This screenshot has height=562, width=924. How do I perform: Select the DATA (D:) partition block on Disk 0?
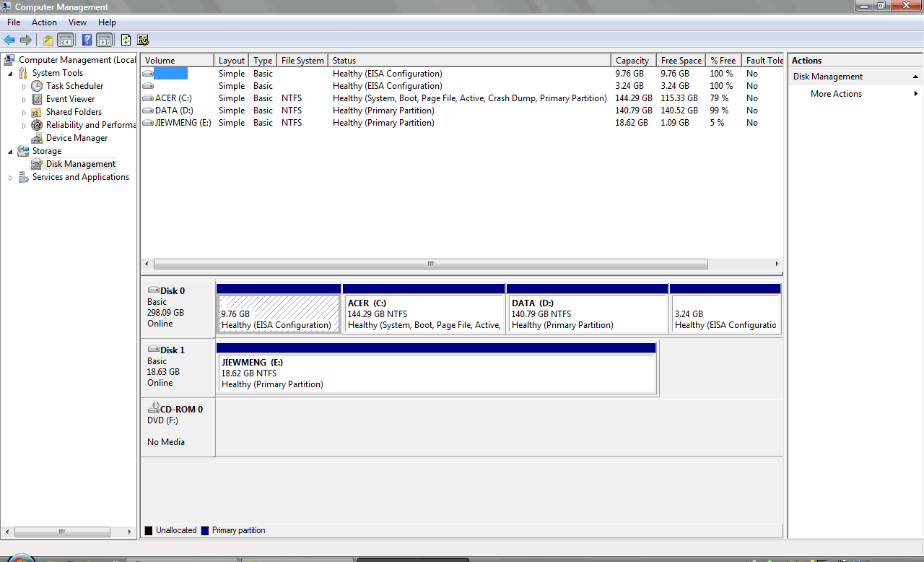click(x=587, y=314)
